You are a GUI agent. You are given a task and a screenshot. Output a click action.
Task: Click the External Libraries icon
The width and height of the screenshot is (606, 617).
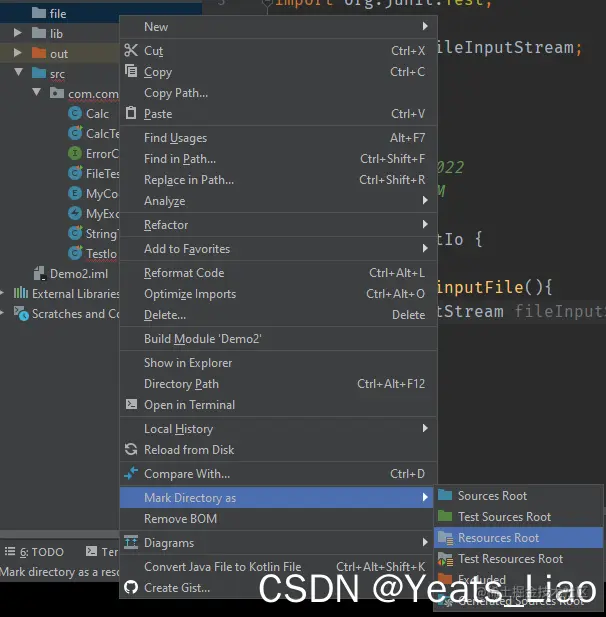21,293
